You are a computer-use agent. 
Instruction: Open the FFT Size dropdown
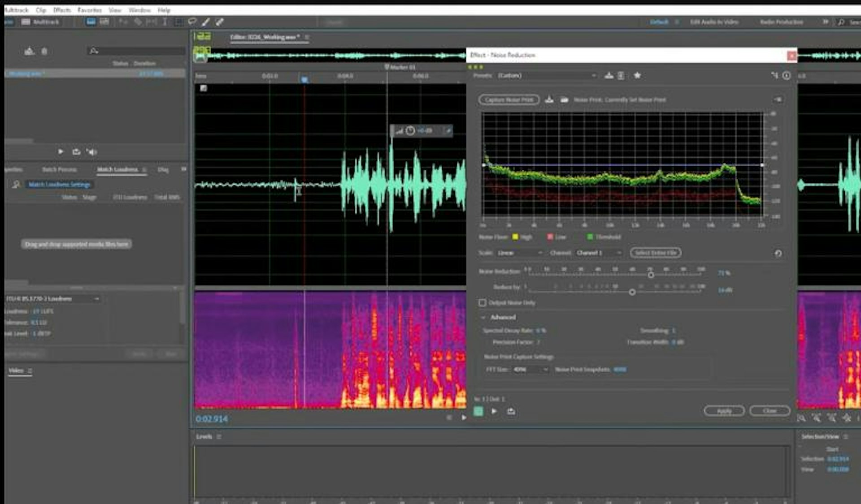coord(531,370)
